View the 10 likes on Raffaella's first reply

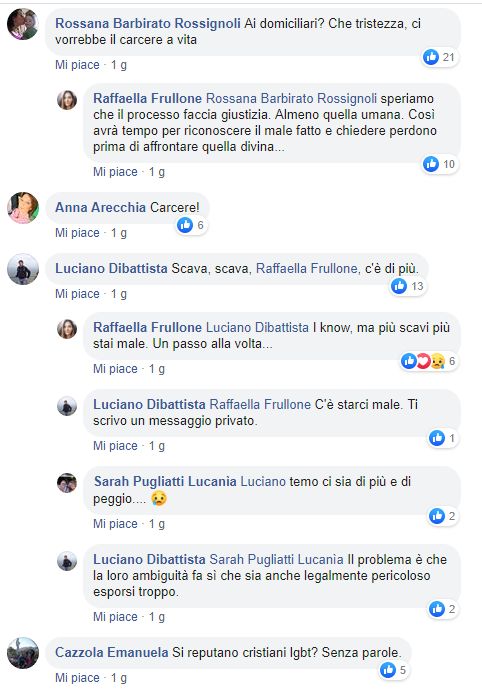pyautogui.click(x=439, y=164)
